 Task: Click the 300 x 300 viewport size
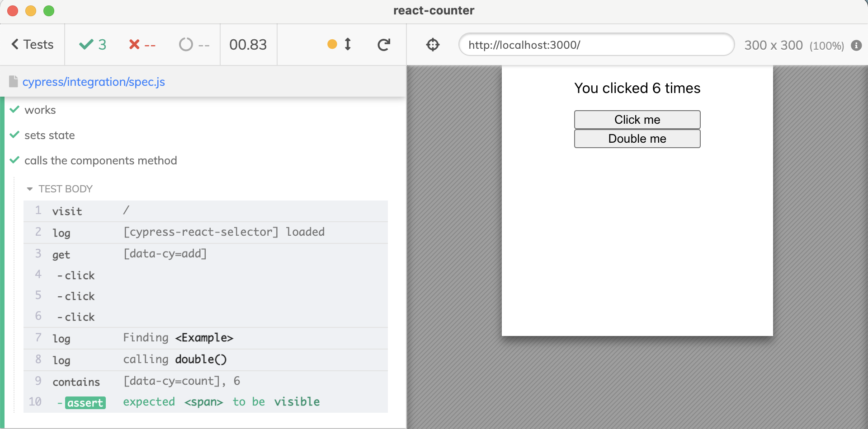coord(774,45)
